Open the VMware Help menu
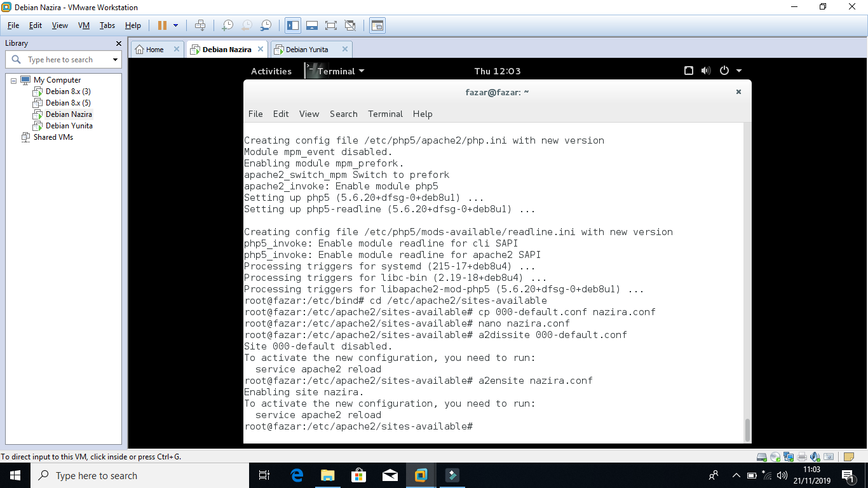This screenshot has height=488, width=868. click(133, 25)
